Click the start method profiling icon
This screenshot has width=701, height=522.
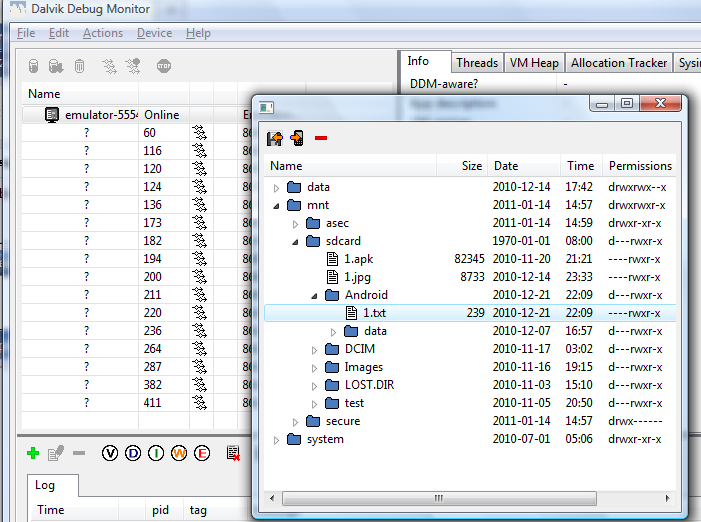coord(133,66)
